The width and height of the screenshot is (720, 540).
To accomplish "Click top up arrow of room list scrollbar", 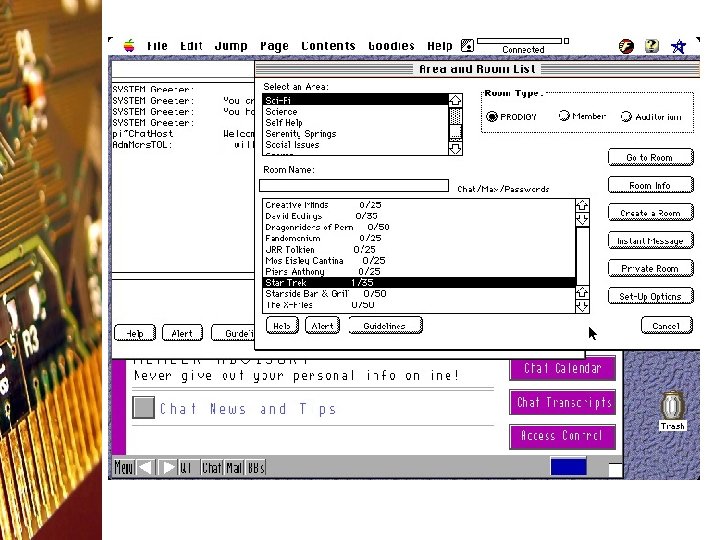I will coord(582,205).
